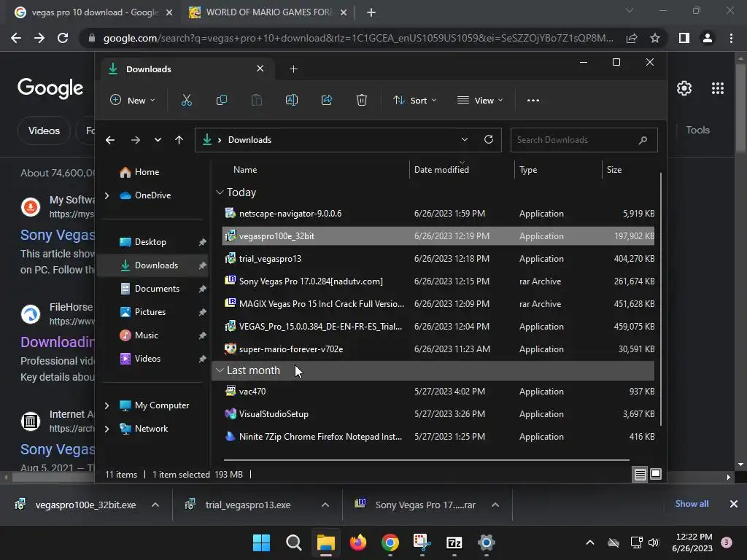Click Tools on Google results page
The height and width of the screenshot is (560, 747).
(x=697, y=130)
